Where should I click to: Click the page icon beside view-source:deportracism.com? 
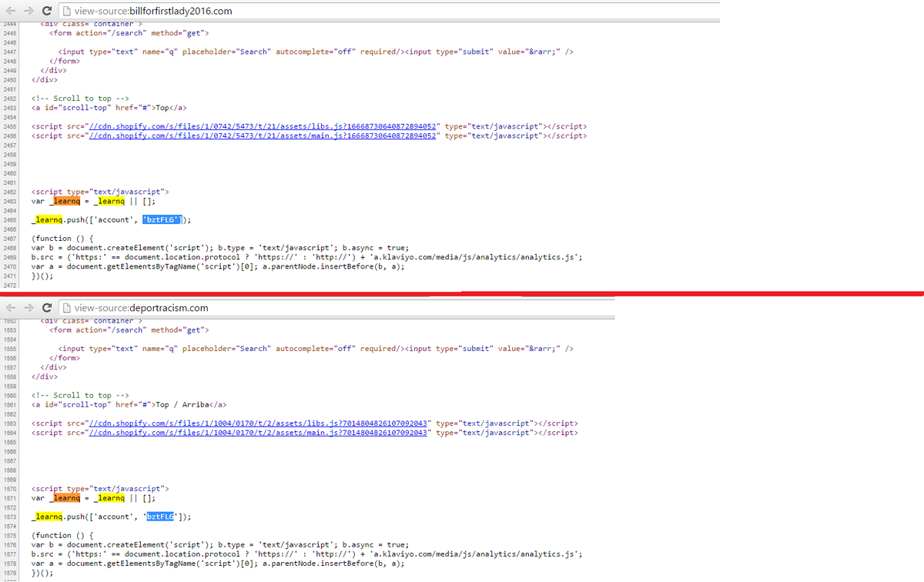tap(67, 308)
